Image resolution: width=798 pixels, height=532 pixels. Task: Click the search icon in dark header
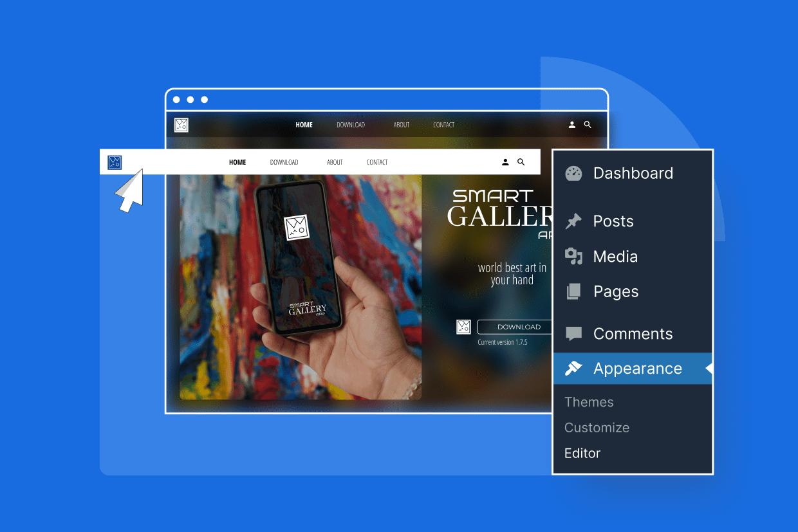coord(588,125)
